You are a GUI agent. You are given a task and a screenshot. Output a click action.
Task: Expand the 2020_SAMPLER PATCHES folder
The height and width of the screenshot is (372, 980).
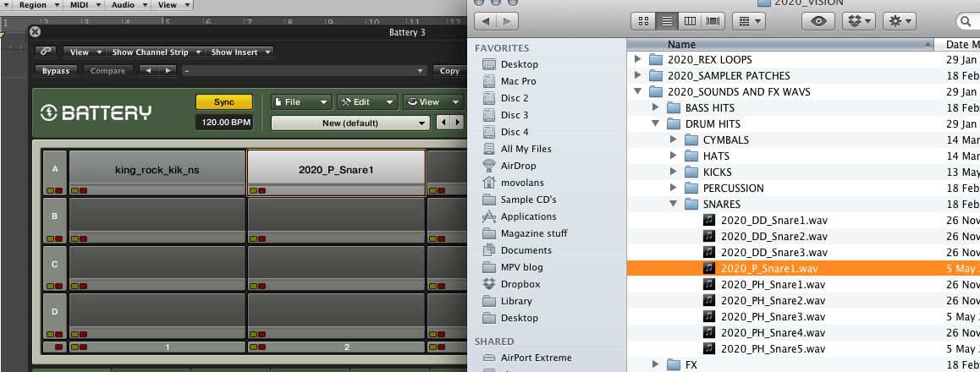(x=637, y=75)
